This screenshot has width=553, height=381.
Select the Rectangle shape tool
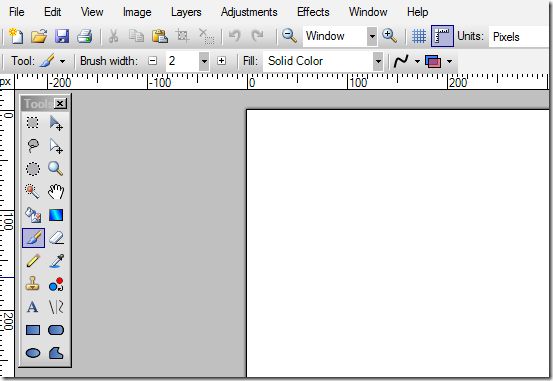click(33, 330)
